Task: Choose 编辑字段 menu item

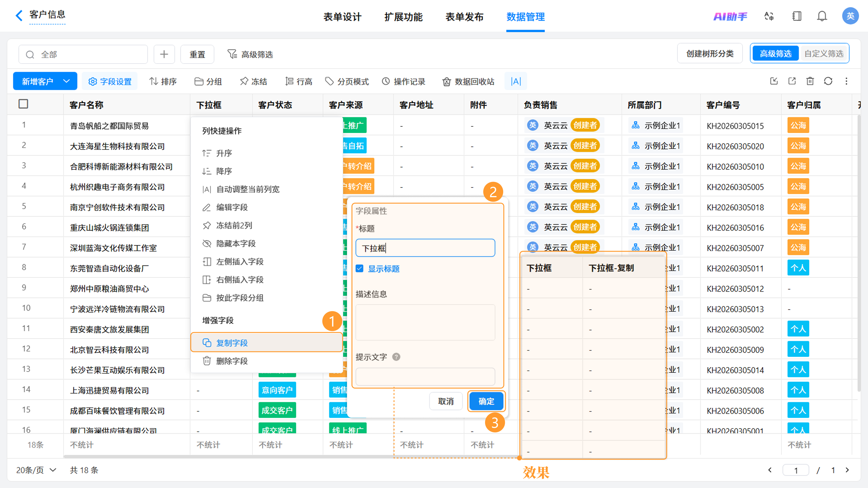Action: [x=266, y=207]
